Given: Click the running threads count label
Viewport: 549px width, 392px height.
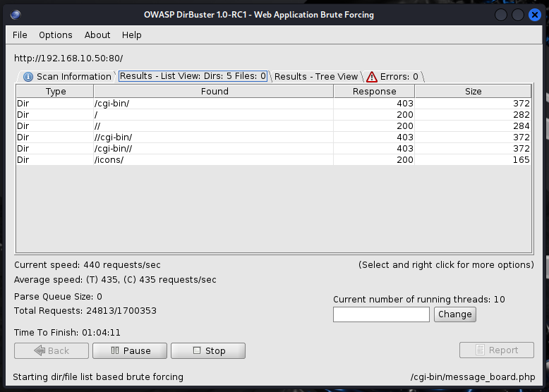Looking at the screenshot, I should [x=419, y=300].
